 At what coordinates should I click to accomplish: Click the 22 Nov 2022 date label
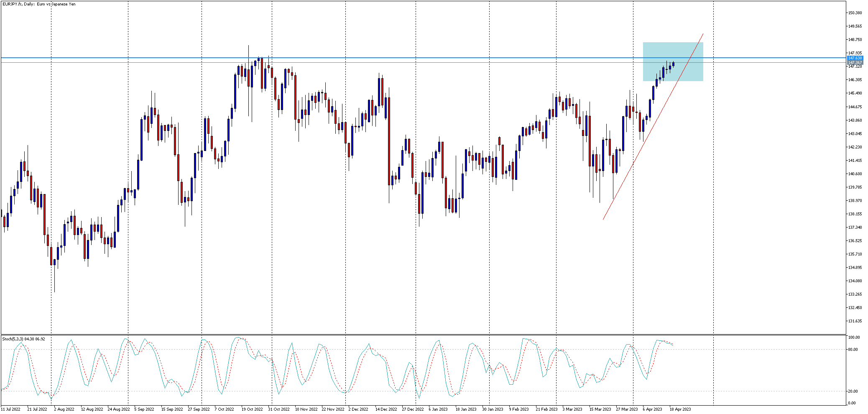pyautogui.click(x=333, y=409)
